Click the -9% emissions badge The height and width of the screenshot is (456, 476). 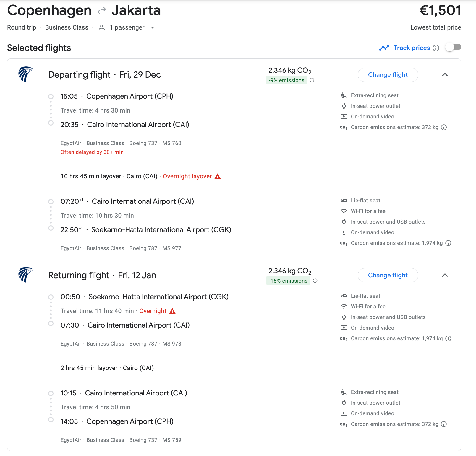(286, 80)
